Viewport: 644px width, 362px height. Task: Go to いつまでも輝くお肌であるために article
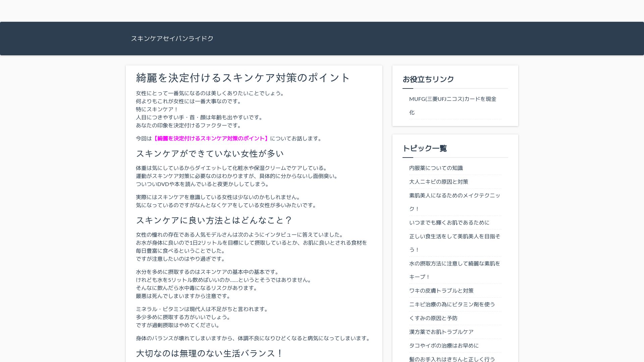click(x=449, y=223)
